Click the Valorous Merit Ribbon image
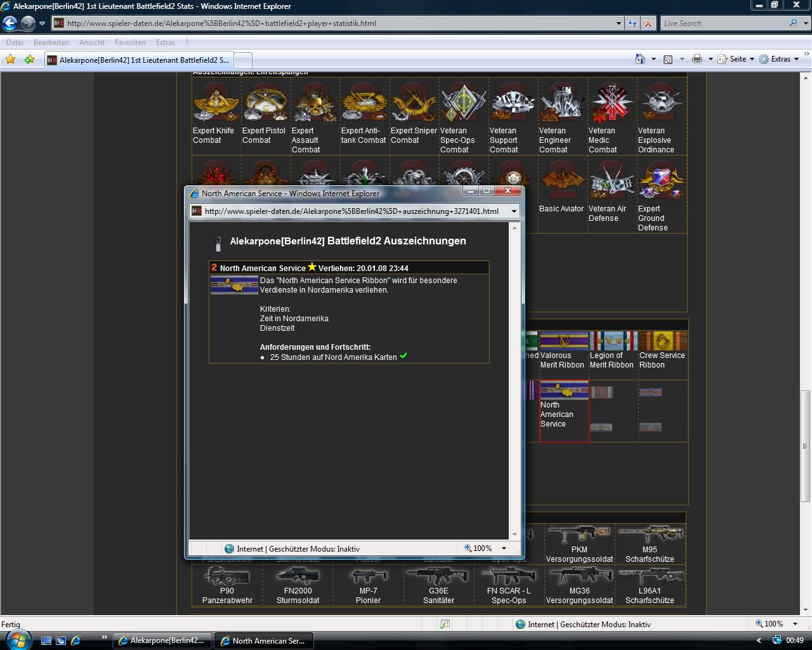 click(x=564, y=341)
